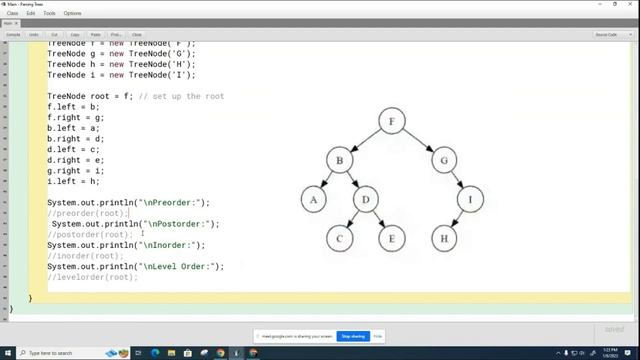640x360 pixels.
Task: Click the Copy toolbar button
Action: tap(75, 35)
